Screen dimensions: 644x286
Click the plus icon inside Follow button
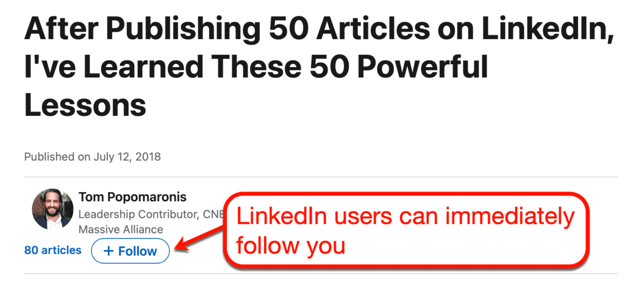(x=108, y=251)
